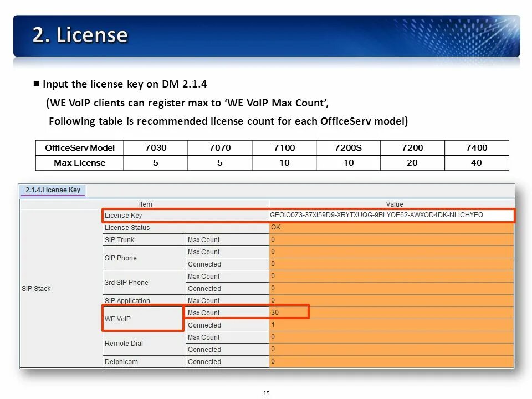The width and height of the screenshot is (532, 399).
Task: Click the slide page number 15
Action: coord(267,393)
